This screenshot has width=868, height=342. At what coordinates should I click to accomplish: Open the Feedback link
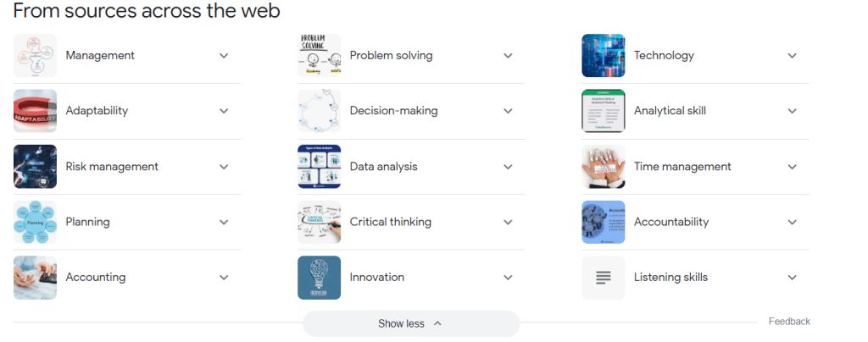(789, 322)
